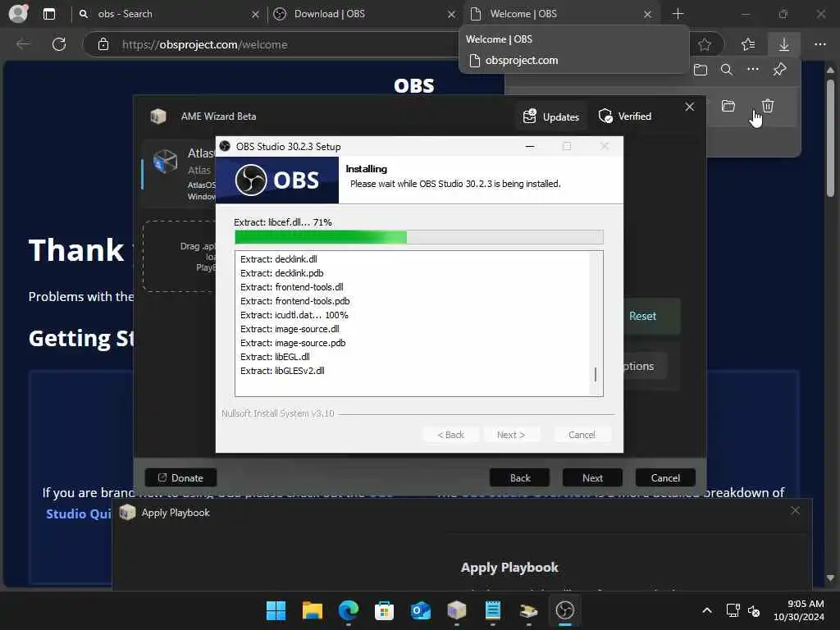840x630 pixels.
Task: Add page to favorites star icon
Action: click(705, 44)
